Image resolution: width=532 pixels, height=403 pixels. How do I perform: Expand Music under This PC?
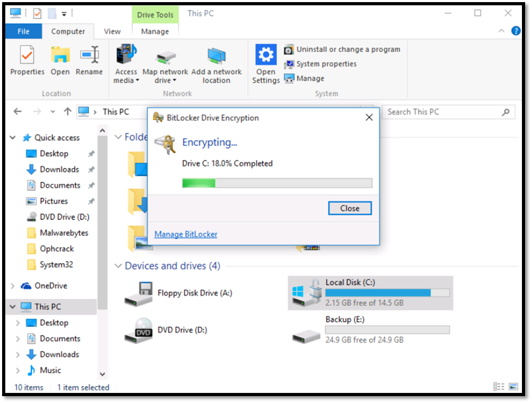(x=18, y=371)
